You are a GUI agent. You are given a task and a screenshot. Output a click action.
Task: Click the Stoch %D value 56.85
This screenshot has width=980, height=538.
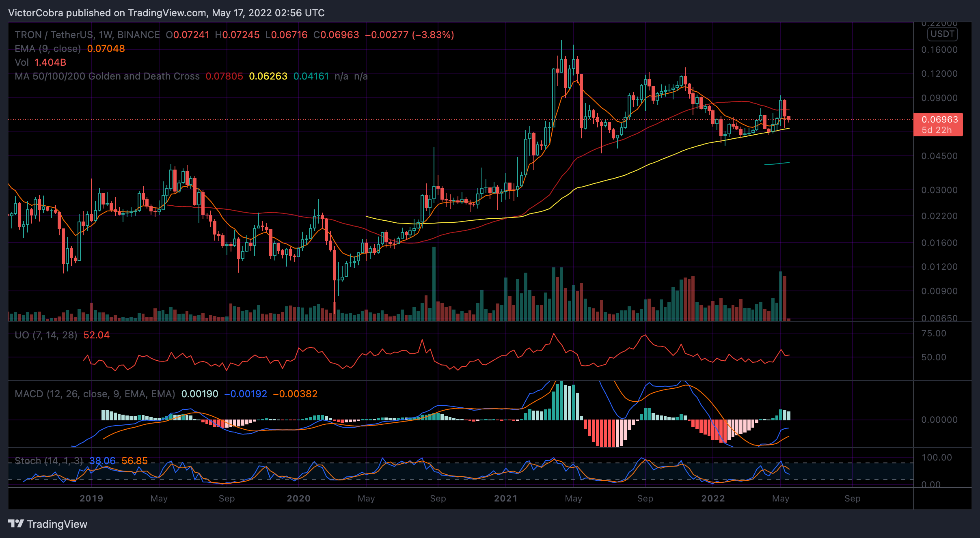[135, 461]
